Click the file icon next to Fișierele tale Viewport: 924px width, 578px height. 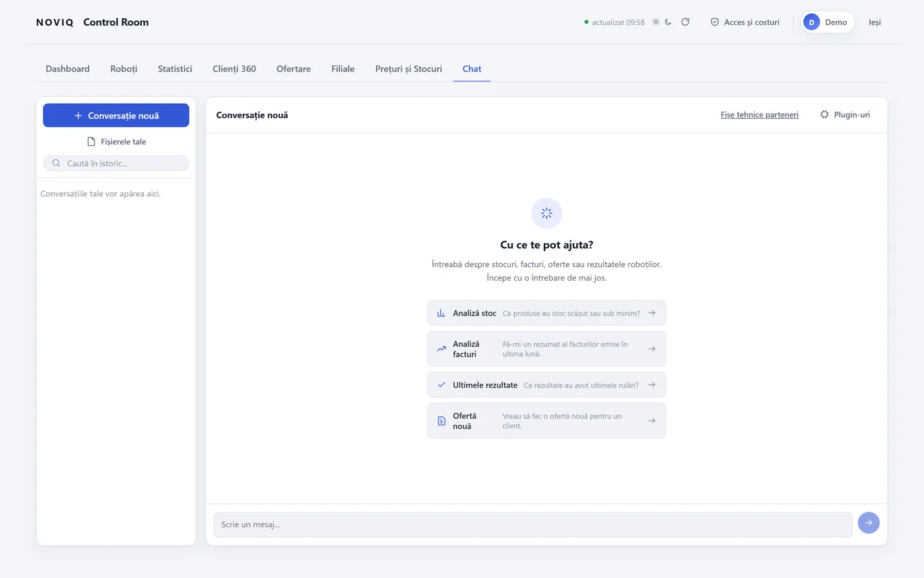[x=92, y=141]
